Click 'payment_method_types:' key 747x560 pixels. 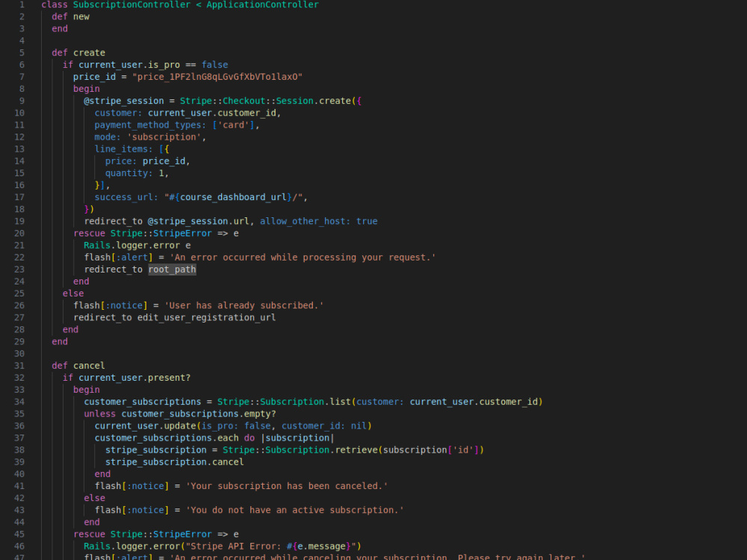150,125
